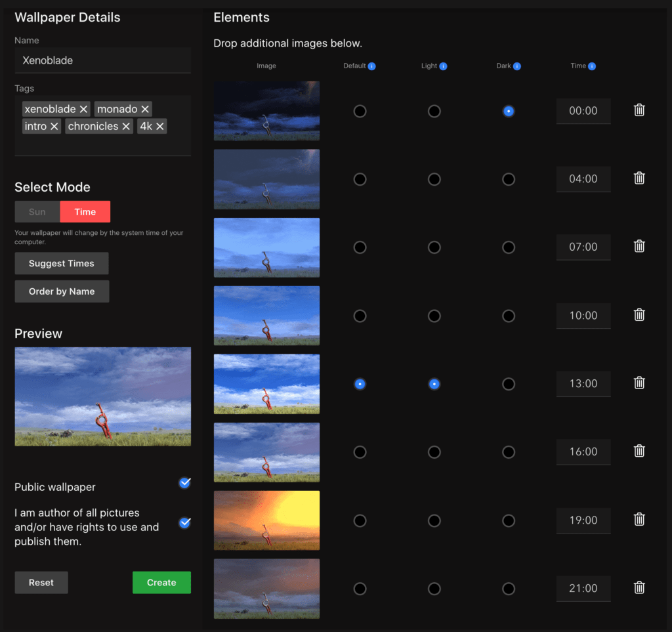Edit the 13:00 time field
This screenshot has width=672, height=632.
583,384
